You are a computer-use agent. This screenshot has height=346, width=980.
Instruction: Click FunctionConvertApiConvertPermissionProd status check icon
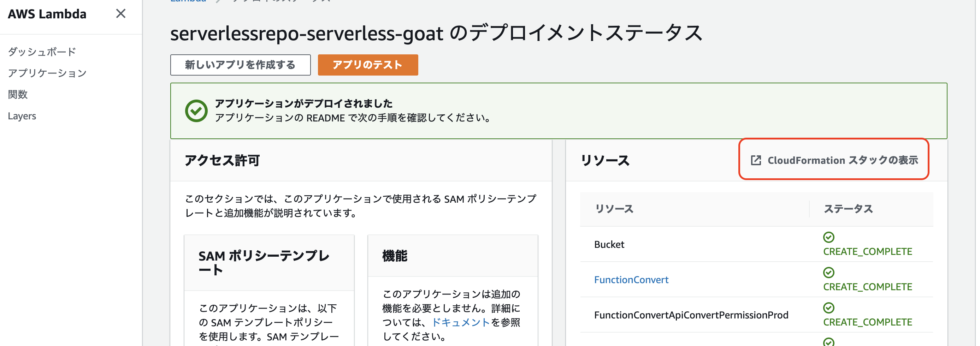[828, 308]
